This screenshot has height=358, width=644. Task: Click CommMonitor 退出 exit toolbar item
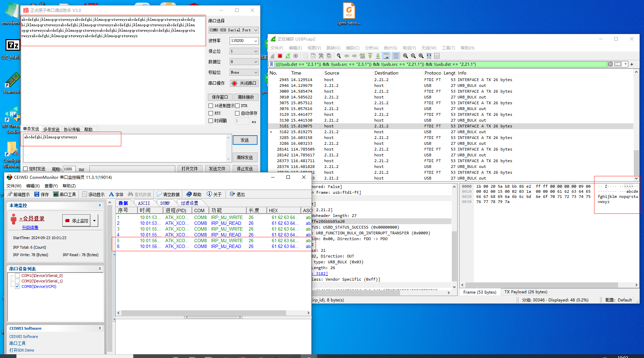click(237, 194)
